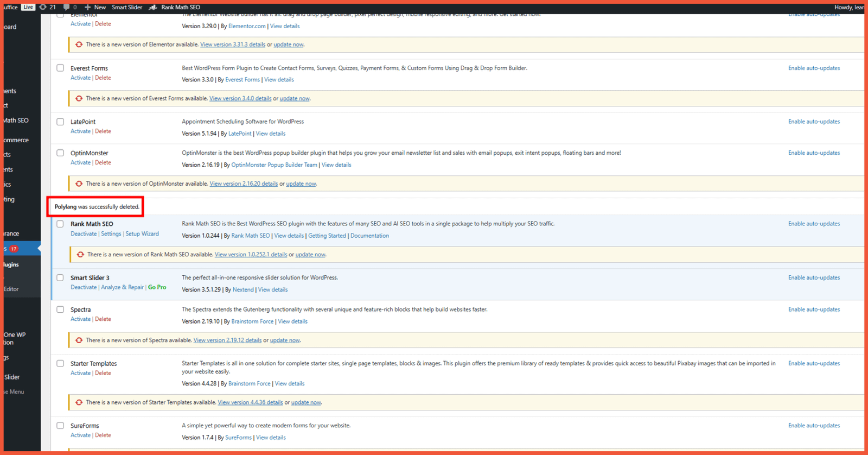Open the updates icon showing 21
This screenshot has width=868, height=455.
(x=43, y=7)
